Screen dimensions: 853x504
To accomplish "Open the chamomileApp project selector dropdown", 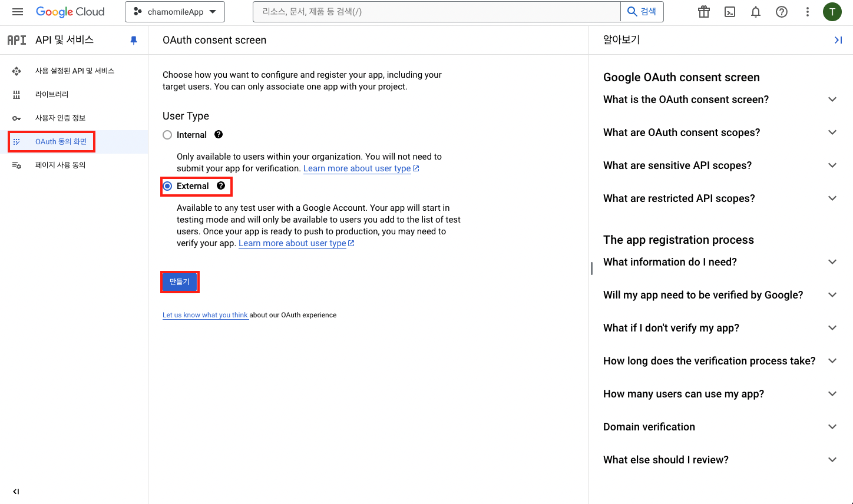I will tap(175, 12).
